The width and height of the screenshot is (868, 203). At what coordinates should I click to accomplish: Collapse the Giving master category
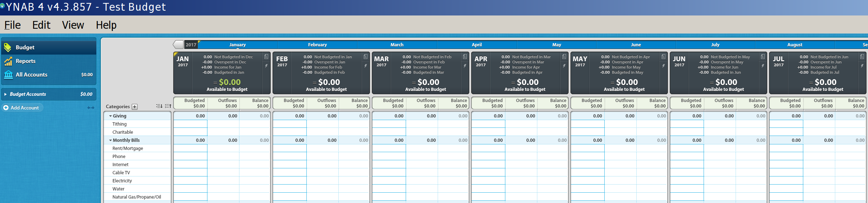pos(110,116)
